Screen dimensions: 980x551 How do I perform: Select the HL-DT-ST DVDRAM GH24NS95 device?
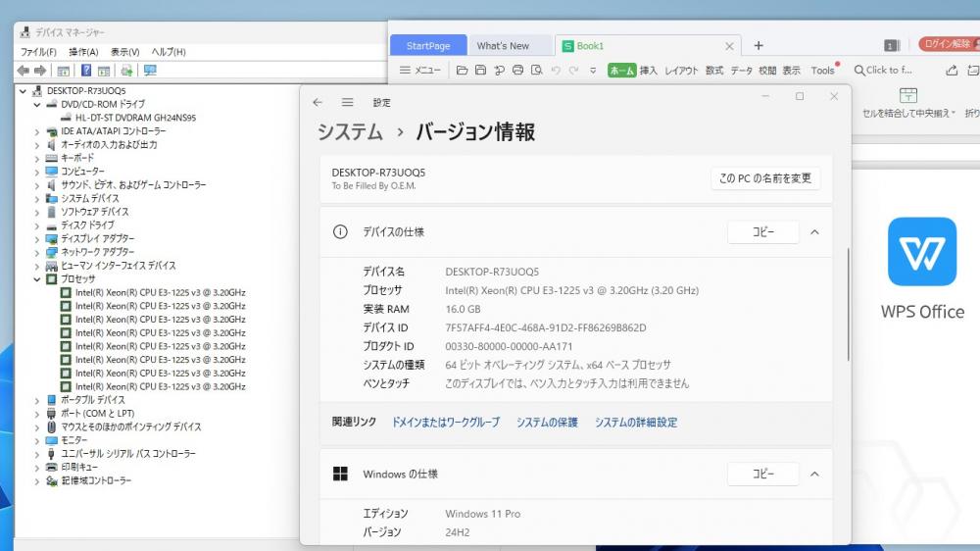coord(135,118)
